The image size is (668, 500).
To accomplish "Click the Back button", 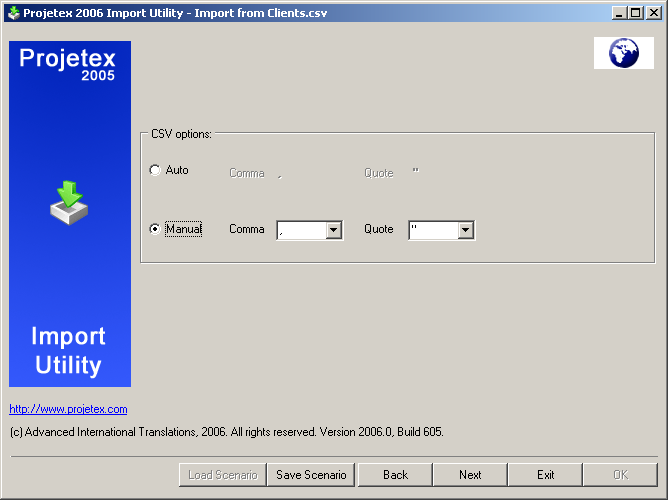I will 395,475.
